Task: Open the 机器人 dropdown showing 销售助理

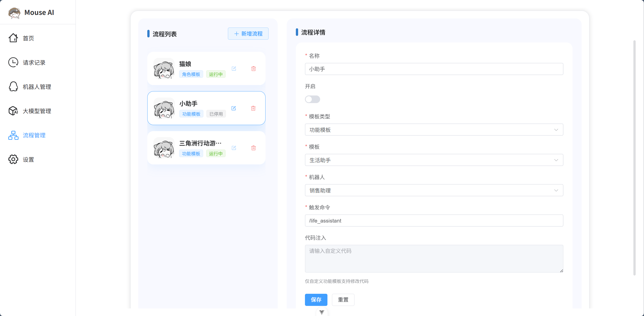Action: (x=434, y=190)
